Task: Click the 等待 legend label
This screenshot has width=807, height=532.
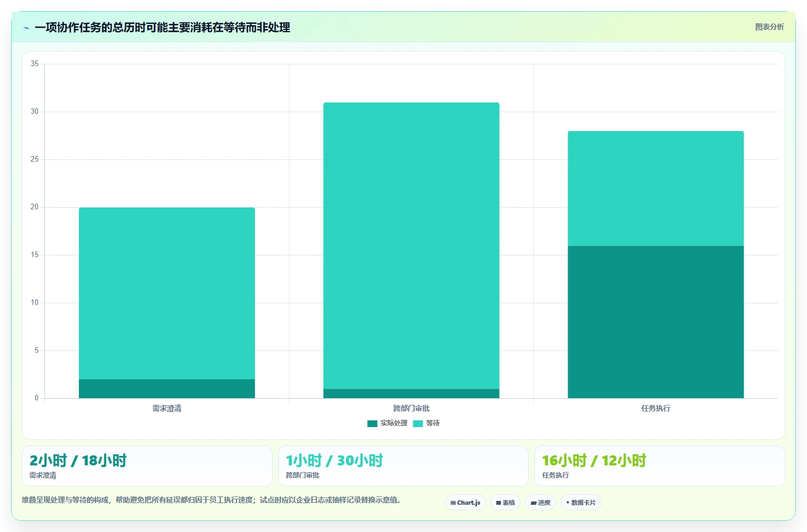Action: pos(433,423)
